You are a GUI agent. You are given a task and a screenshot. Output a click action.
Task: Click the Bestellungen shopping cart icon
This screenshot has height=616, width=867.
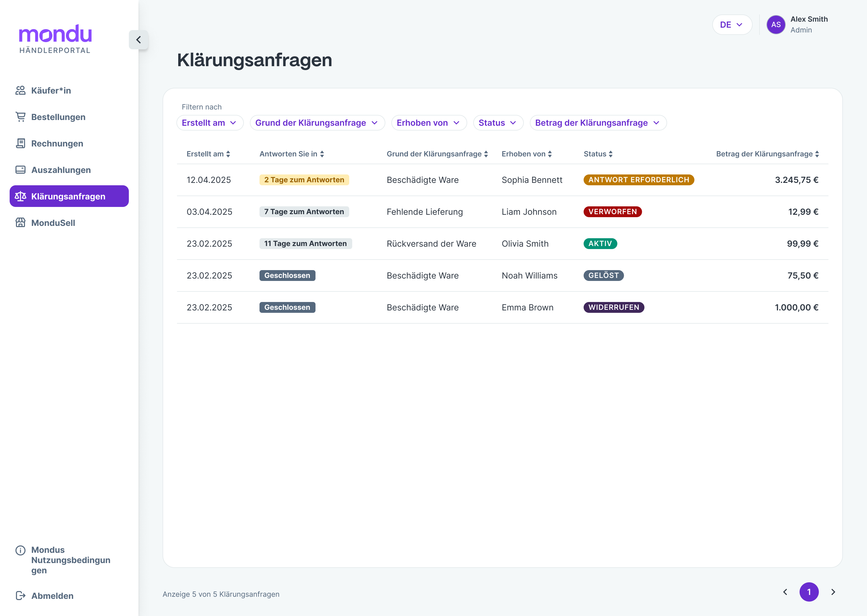tap(20, 117)
